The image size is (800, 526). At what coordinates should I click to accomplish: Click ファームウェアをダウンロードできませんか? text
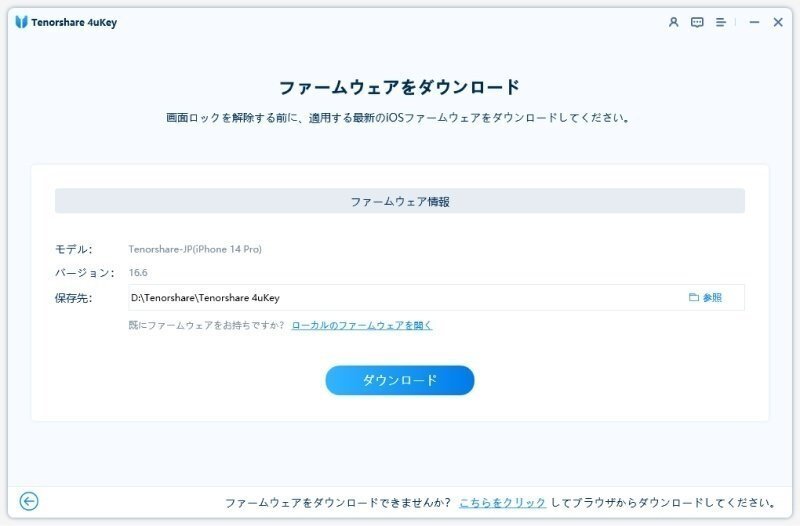pyautogui.click(x=338, y=503)
